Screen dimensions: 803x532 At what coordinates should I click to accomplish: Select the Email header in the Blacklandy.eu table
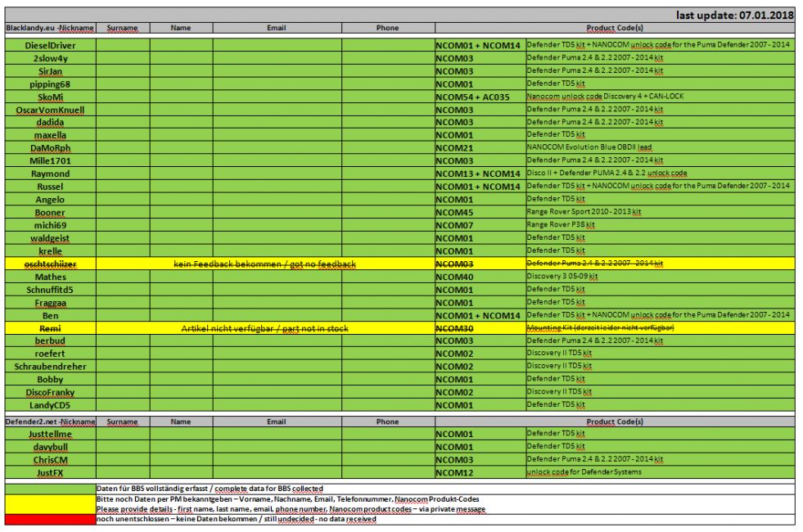click(277, 28)
